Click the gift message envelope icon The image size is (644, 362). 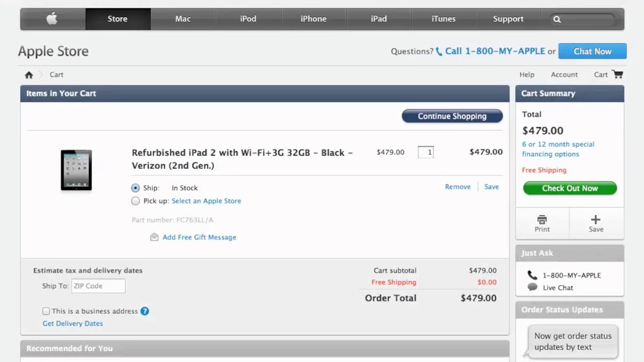click(154, 237)
